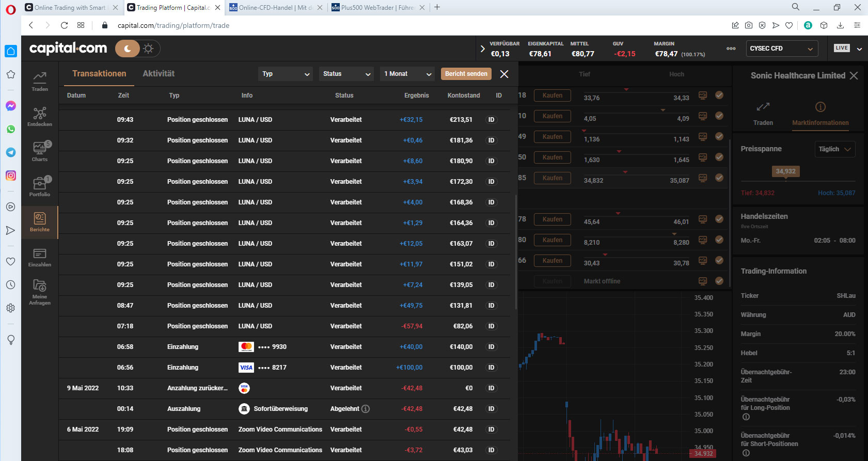The width and height of the screenshot is (868, 461).
Task: Open the Charts sidebar icon
Action: coord(40,151)
